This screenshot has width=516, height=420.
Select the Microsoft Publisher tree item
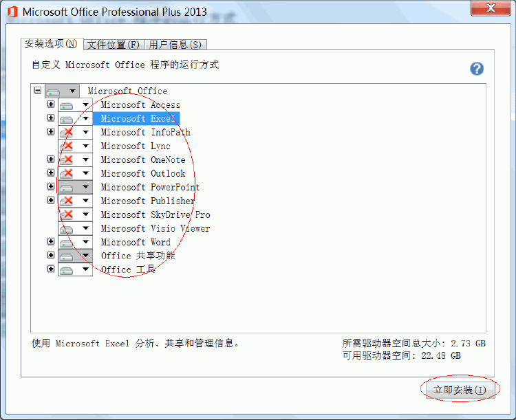click(x=148, y=201)
